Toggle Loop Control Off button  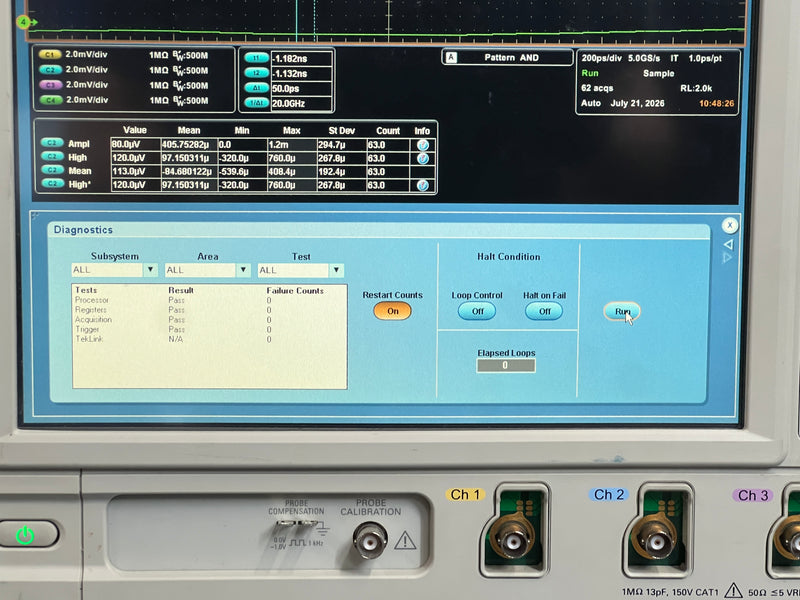[x=477, y=311]
